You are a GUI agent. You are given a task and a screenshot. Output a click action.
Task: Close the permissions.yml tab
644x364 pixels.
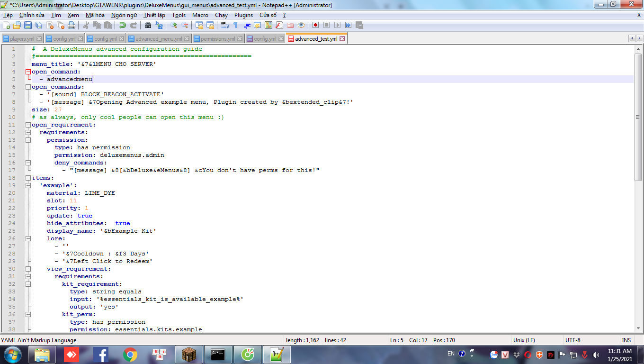[240, 39]
